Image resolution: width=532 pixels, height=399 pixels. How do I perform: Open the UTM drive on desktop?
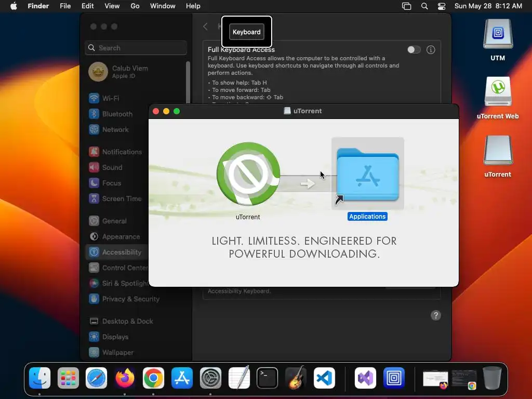(498, 34)
